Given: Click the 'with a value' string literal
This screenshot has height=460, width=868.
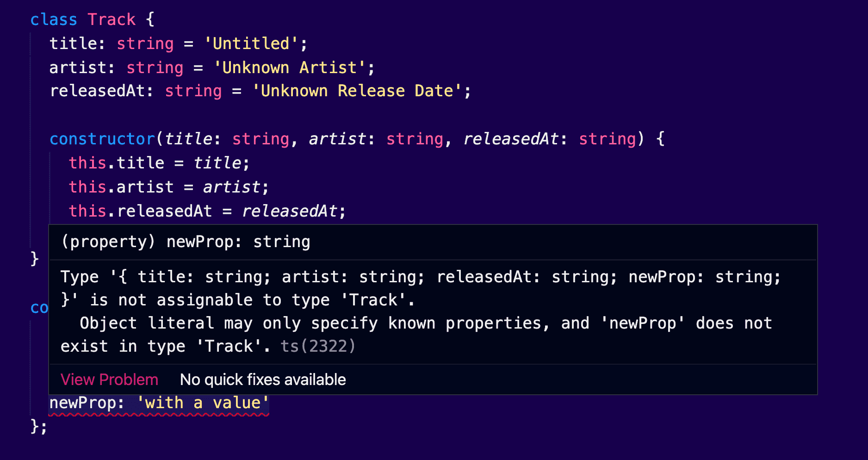Looking at the screenshot, I should tap(203, 403).
